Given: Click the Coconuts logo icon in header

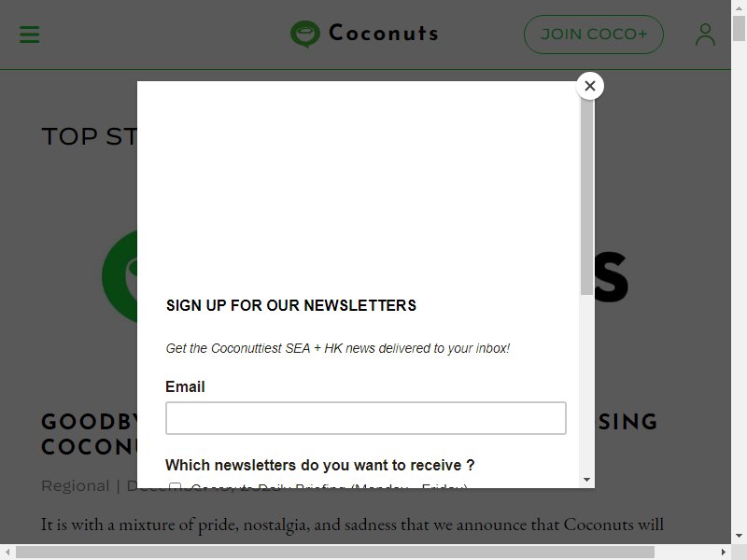Looking at the screenshot, I should pyautogui.click(x=305, y=34).
